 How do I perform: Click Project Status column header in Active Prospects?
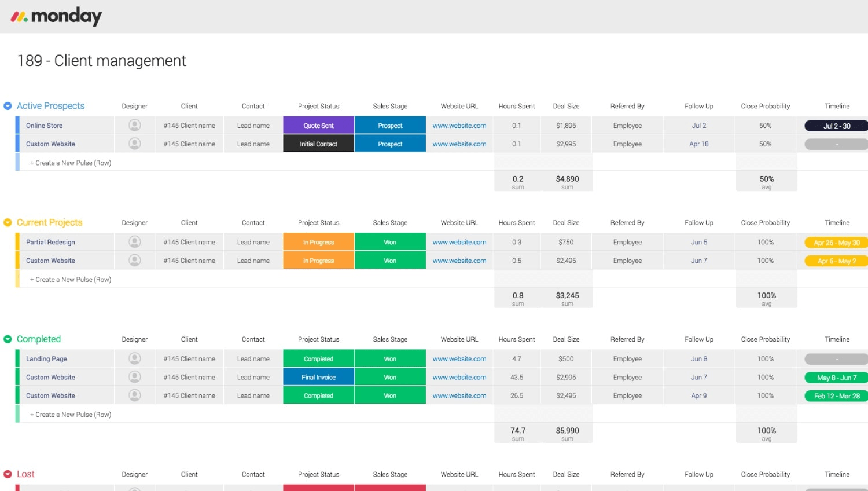tap(318, 106)
